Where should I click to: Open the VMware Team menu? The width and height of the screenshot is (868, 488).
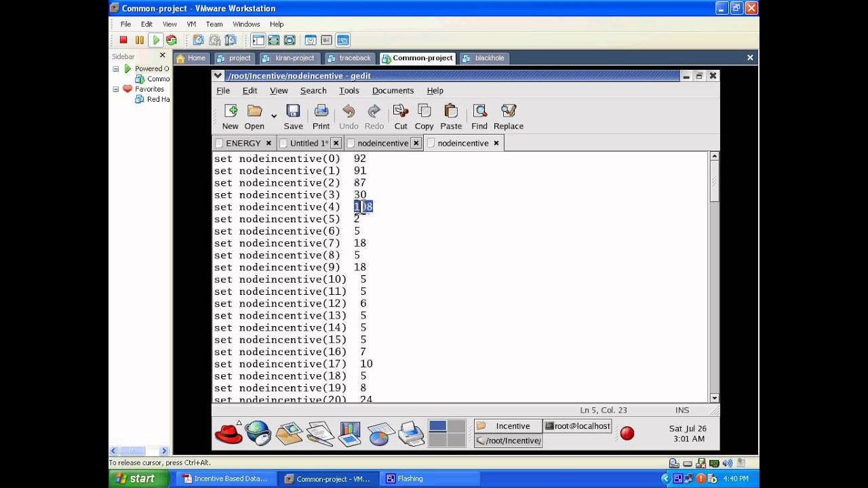(214, 24)
